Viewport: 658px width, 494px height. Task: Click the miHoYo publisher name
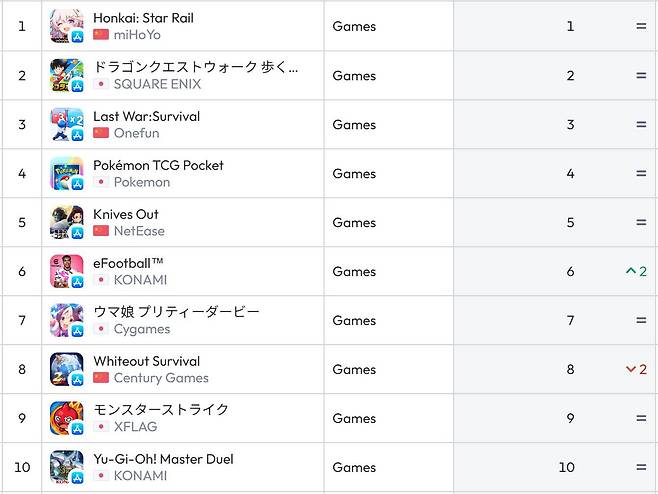[x=137, y=35]
